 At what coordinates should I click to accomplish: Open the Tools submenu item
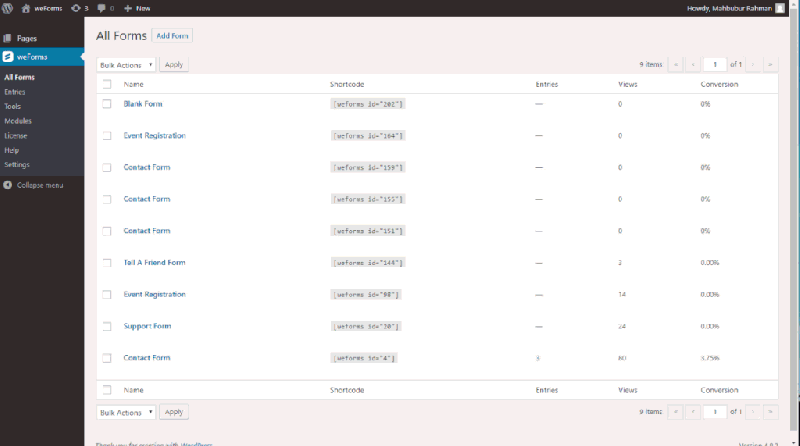click(12, 106)
